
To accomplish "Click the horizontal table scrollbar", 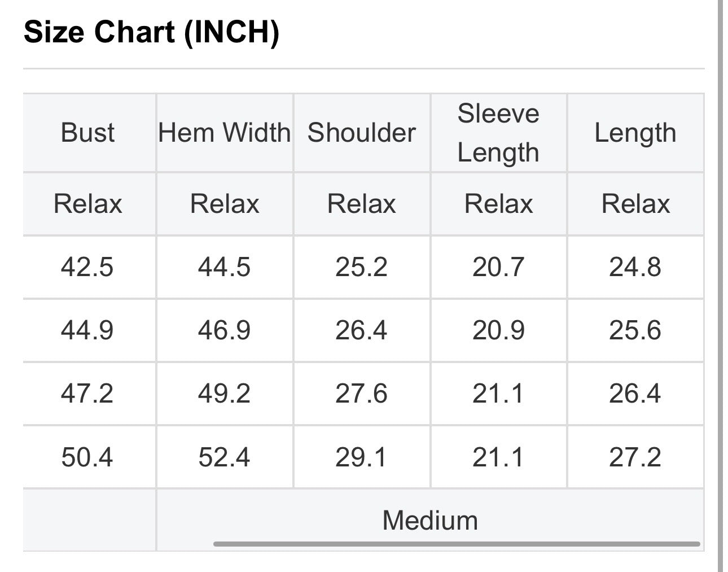I will tap(457, 544).
